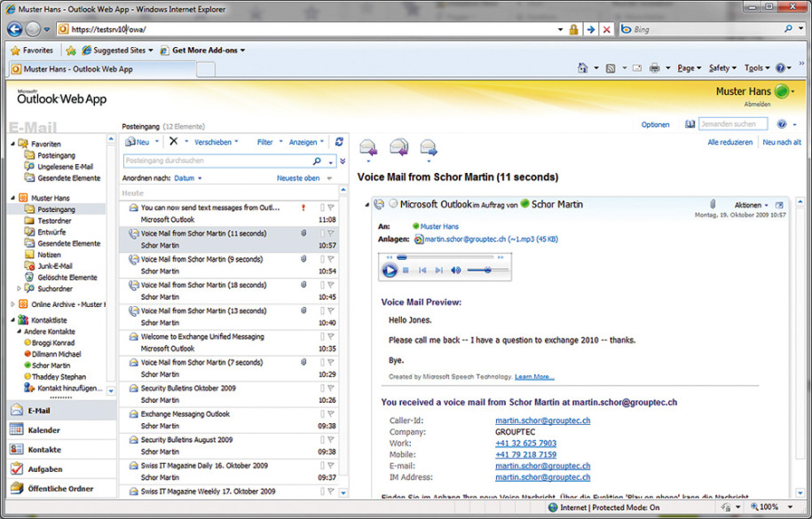The height and width of the screenshot is (519, 812).
Task: Open the IE Tools menu
Action: 757,67
